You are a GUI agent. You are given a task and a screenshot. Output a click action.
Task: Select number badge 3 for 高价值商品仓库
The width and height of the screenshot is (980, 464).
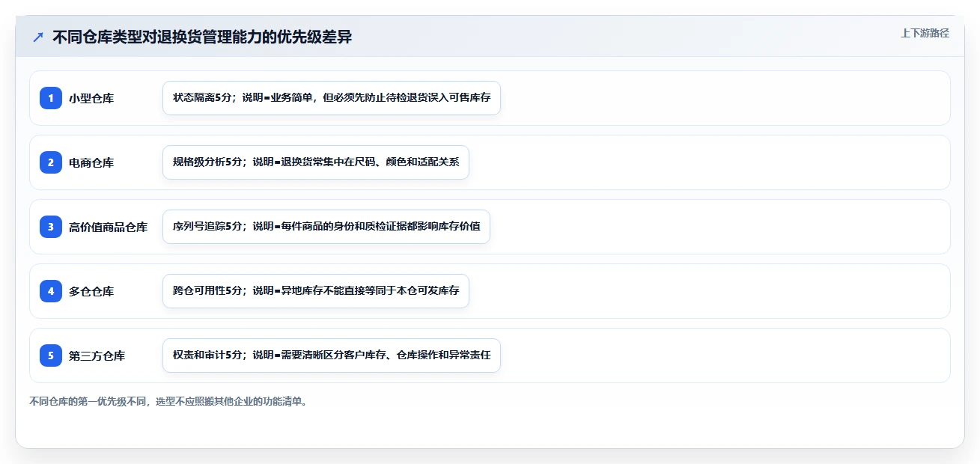pos(51,227)
